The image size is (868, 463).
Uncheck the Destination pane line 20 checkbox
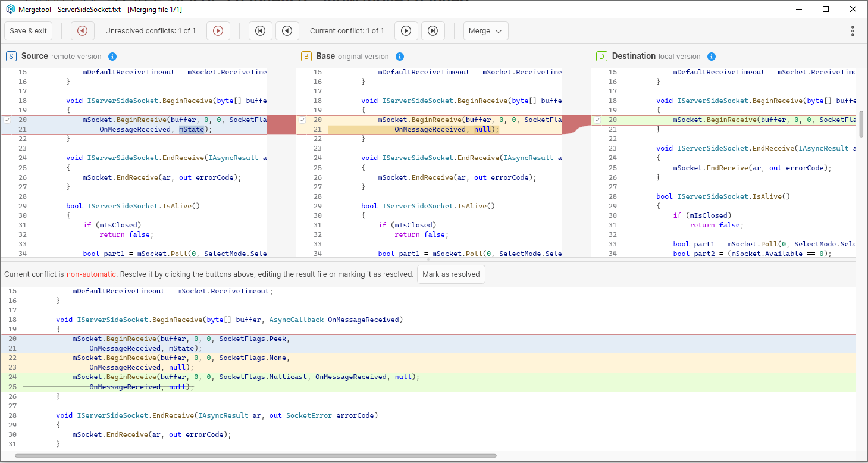pos(597,119)
